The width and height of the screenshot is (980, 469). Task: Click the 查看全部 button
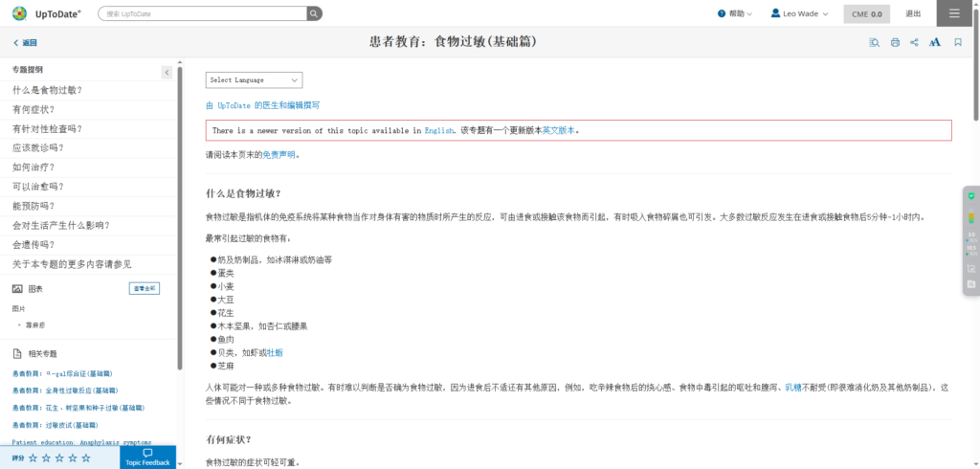(x=144, y=288)
